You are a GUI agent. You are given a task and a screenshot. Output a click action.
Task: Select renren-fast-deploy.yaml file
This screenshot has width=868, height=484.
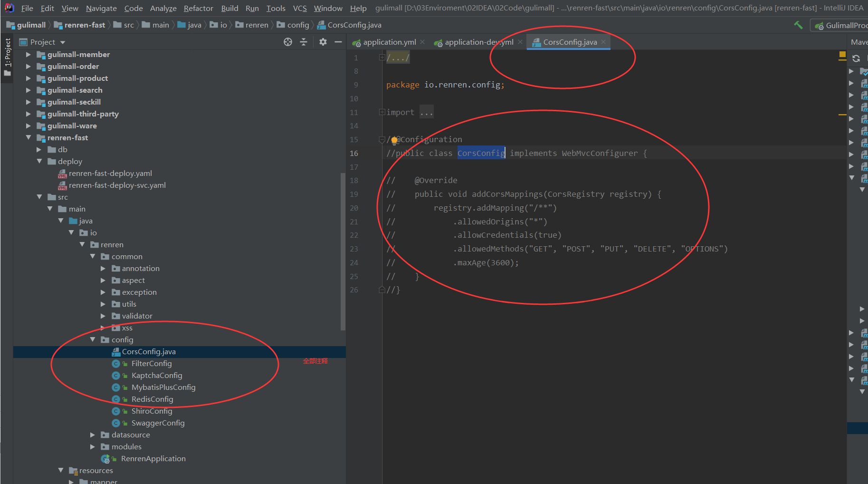point(110,173)
